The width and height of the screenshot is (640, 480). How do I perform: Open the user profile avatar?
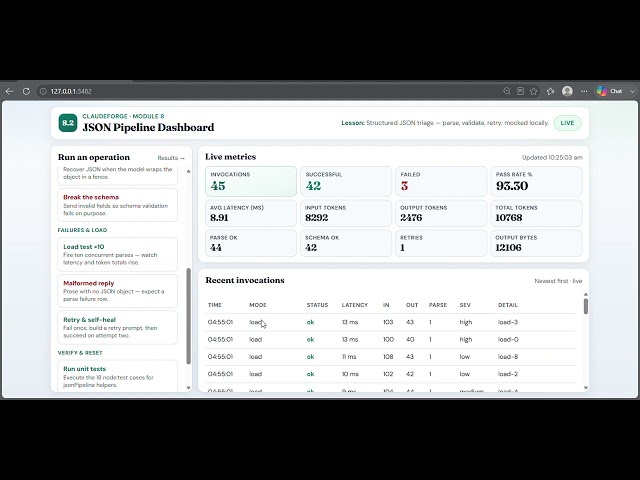(567, 91)
